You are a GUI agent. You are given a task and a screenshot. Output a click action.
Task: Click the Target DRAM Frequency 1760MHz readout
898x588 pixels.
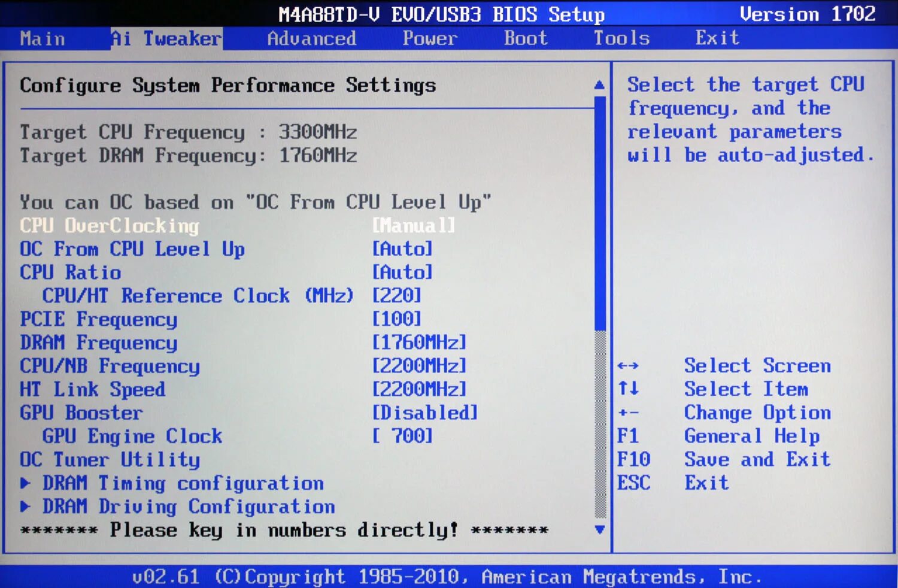(x=189, y=156)
